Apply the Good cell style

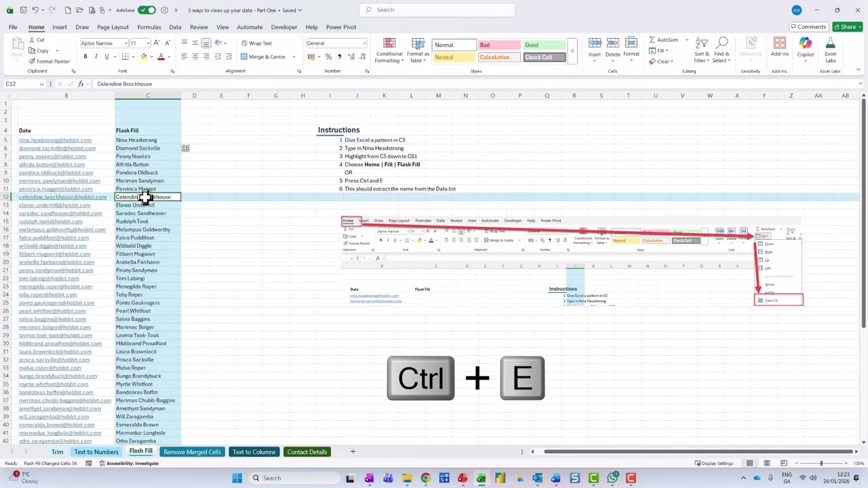(543, 45)
